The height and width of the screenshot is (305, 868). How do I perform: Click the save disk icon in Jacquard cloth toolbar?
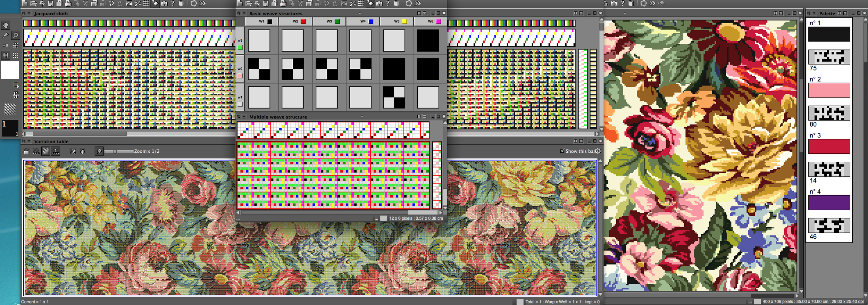(x=50, y=3)
